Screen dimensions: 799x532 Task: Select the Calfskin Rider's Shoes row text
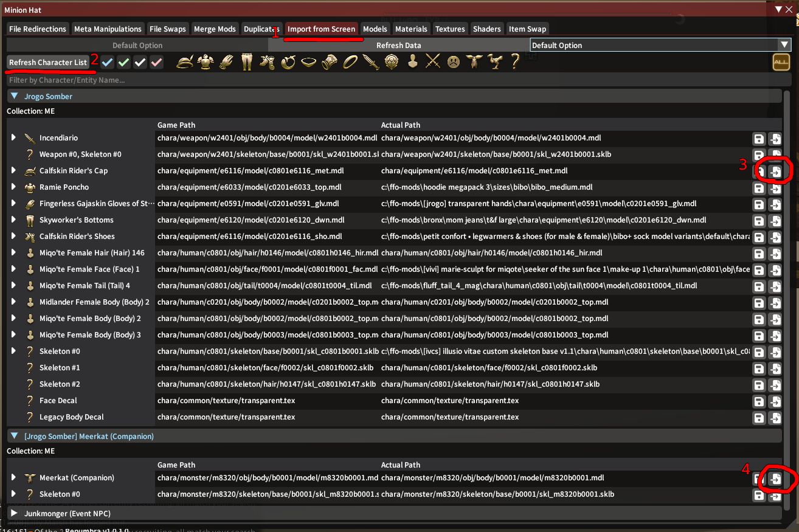click(77, 237)
